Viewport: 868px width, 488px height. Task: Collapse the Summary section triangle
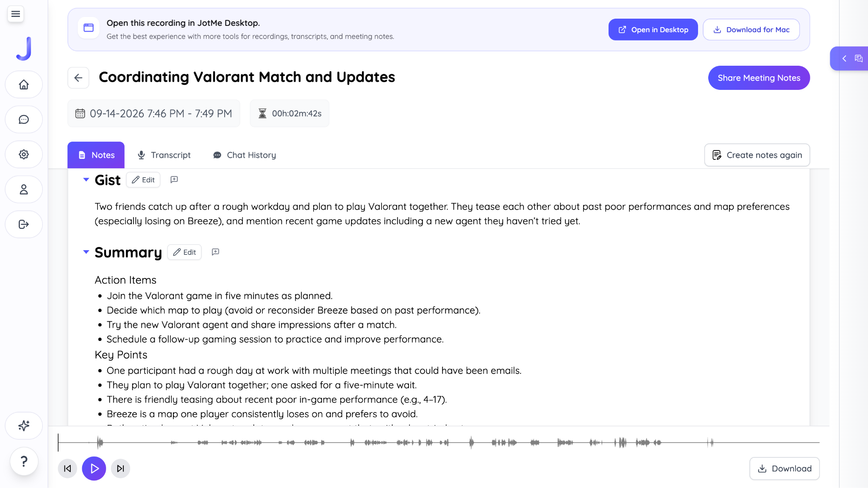[x=86, y=252]
